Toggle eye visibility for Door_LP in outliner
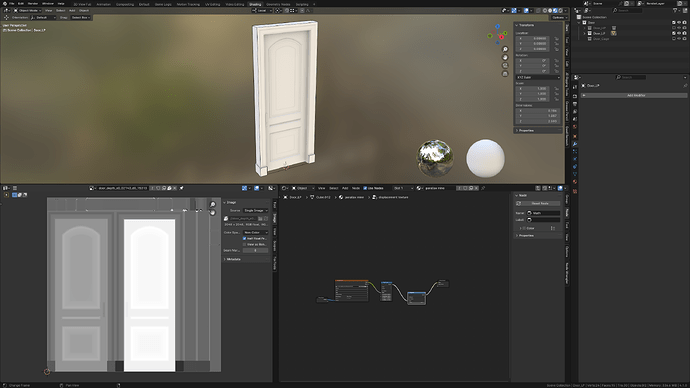 click(x=679, y=33)
